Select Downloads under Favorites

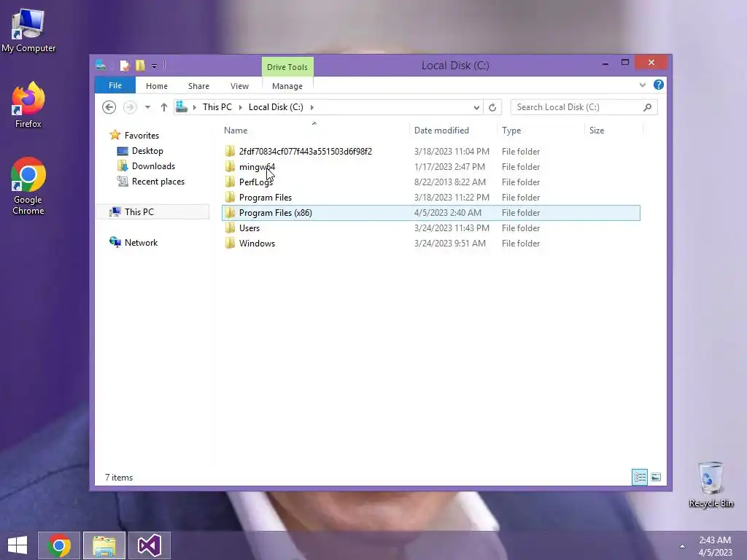pos(153,166)
